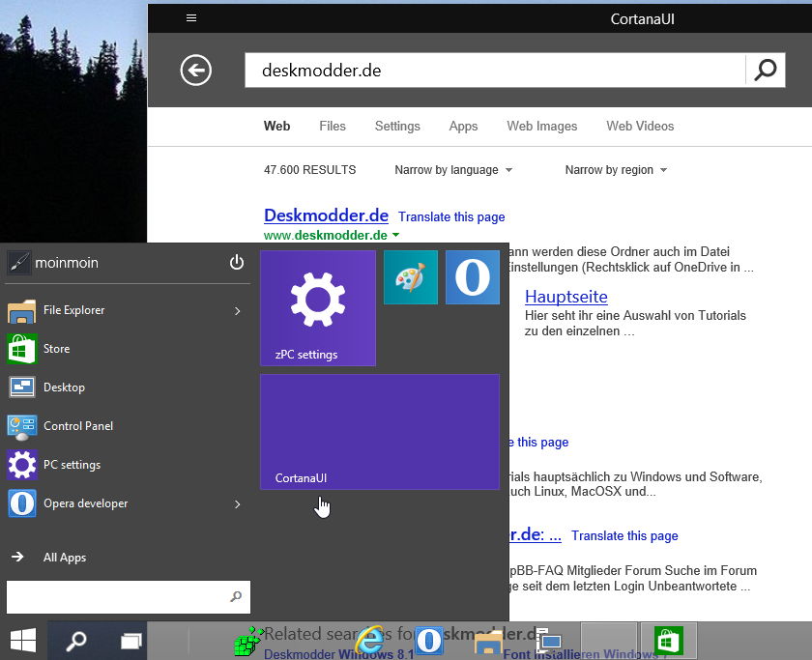Viewport: 812px width, 660px height.
Task: Expand the File Explorer jump list arrow
Action: [237, 310]
